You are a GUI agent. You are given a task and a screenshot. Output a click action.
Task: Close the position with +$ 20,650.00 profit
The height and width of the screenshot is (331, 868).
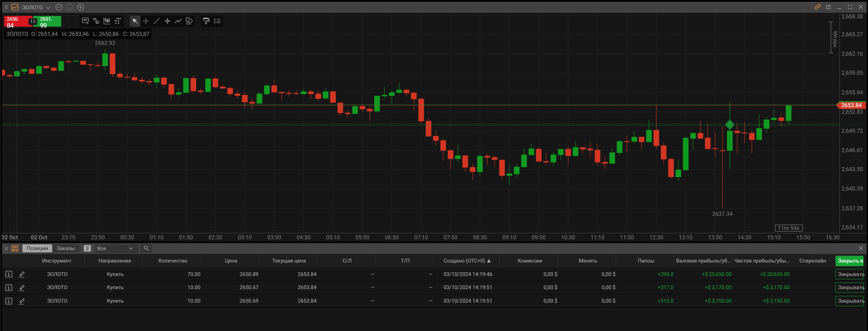(x=850, y=274)
